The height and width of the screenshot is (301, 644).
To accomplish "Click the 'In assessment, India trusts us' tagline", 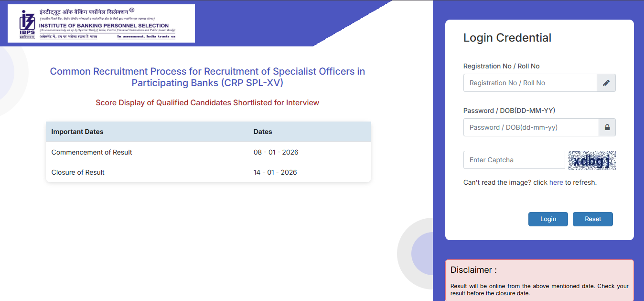I will (x=145, y=37).
